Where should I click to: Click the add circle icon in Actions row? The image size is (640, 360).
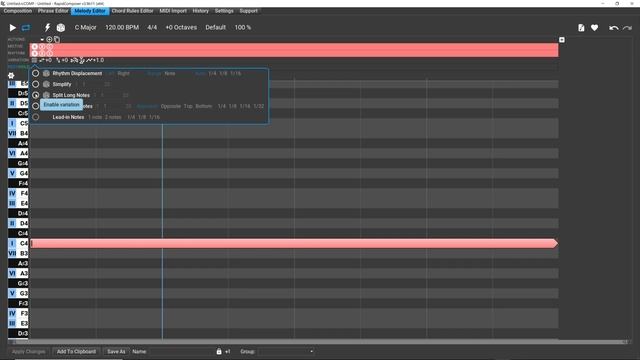[x=49, y=40]
